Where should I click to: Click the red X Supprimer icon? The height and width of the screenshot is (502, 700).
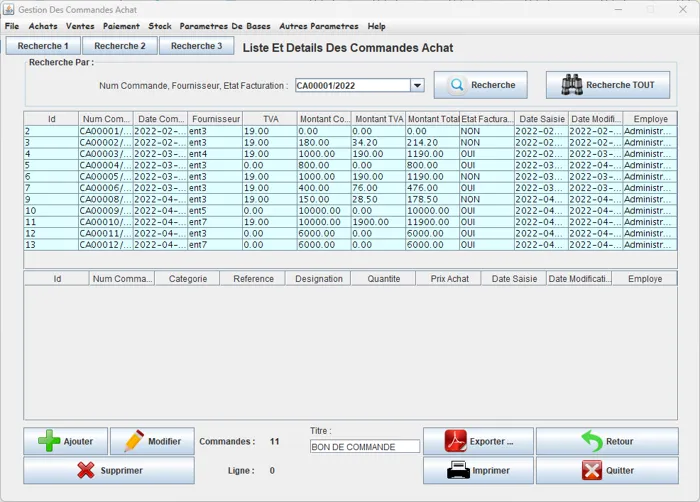click(x=86, y=470)
